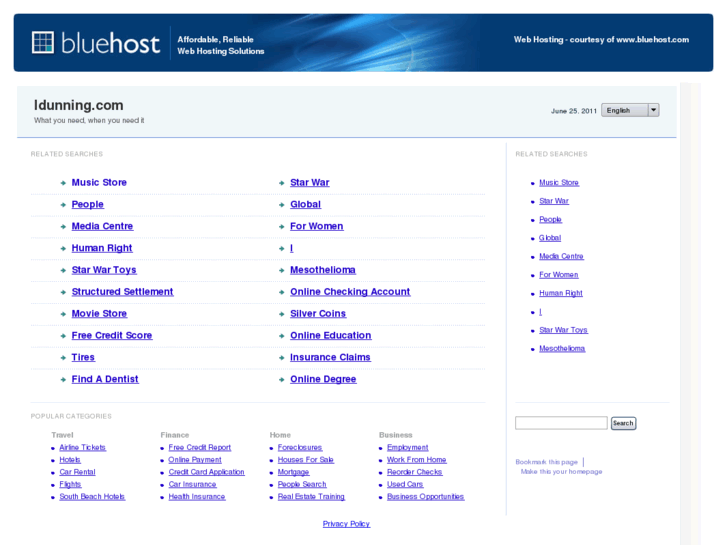
Task: Open the Reorder Checks link
Action: [x=415, y=472]
